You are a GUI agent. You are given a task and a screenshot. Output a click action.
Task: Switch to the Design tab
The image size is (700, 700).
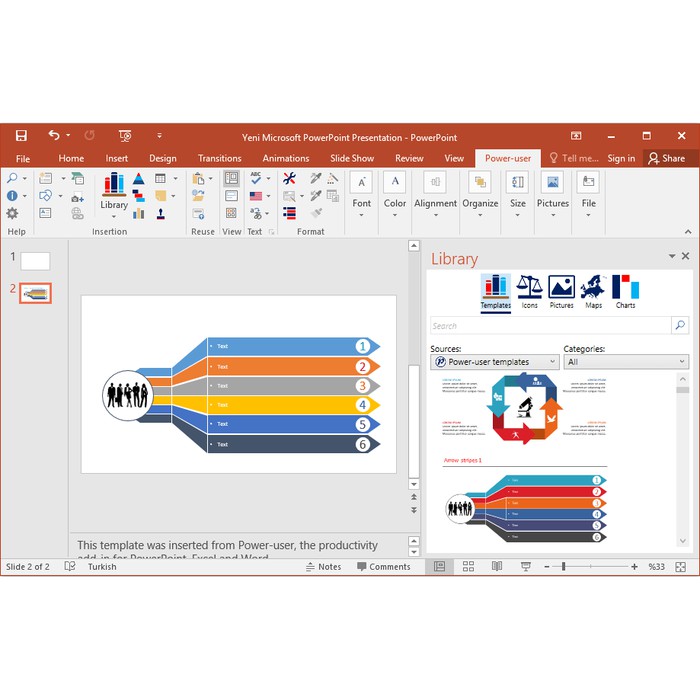[x=163, y=158]
